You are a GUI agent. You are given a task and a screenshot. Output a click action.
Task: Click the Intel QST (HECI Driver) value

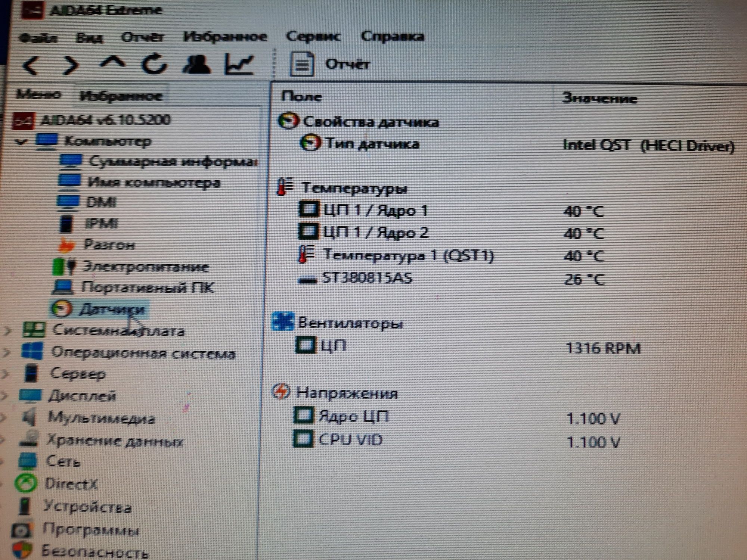click(648, 146)
